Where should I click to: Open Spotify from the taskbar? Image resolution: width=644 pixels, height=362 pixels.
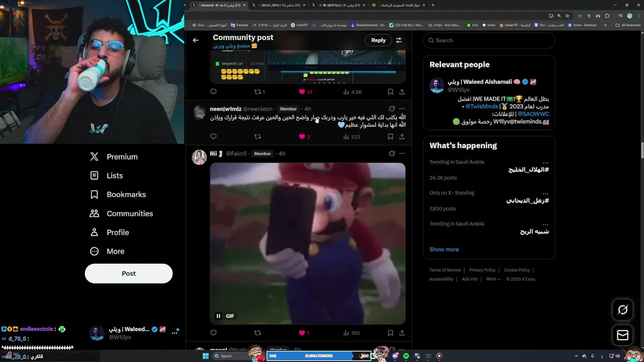[406, 356]
